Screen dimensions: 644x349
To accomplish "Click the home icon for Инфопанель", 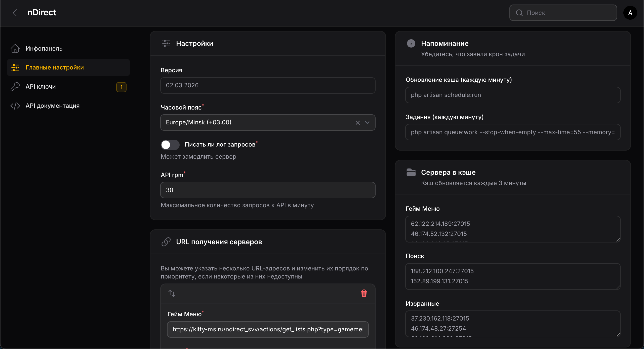I will (15, 48).
